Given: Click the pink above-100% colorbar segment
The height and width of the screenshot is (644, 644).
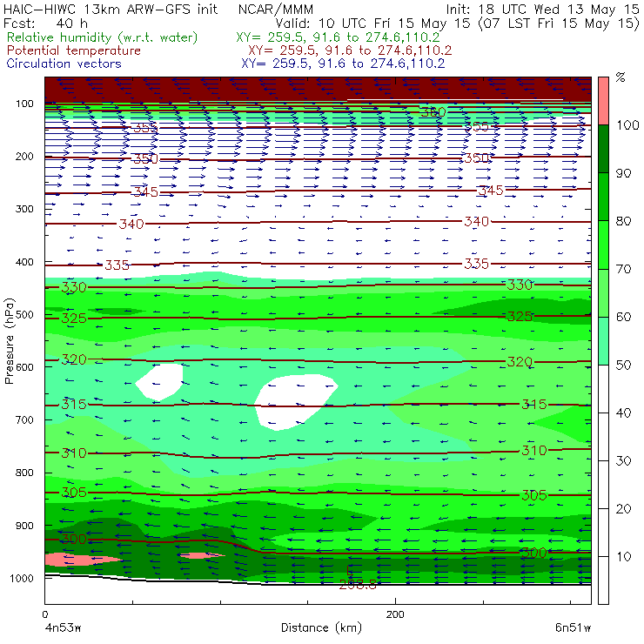Looking at the screenshot, I should click(x=603, y=101).
